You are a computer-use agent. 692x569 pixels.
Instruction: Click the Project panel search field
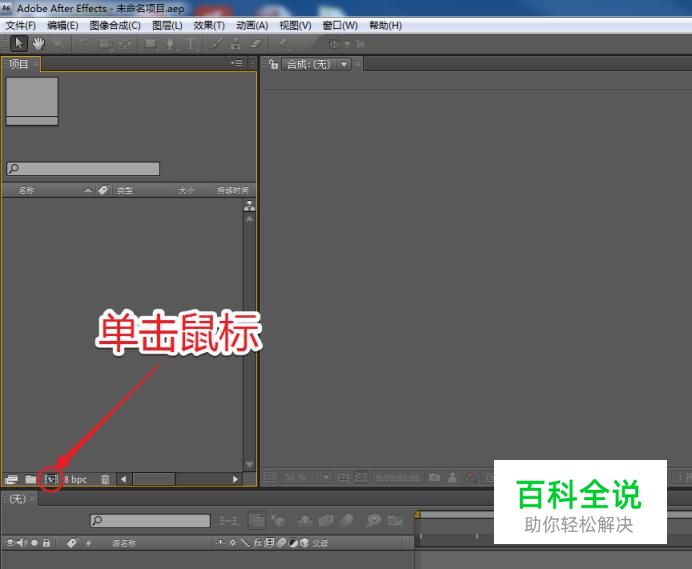click(83, 169)
